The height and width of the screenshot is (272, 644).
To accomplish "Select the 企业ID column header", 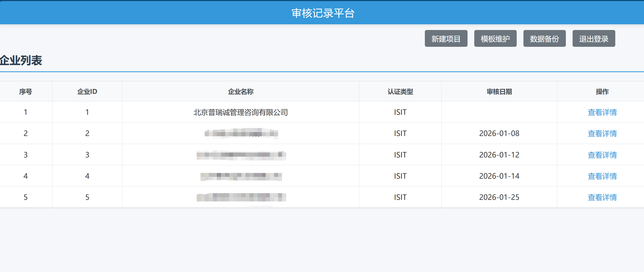I will [x=87, y=91].
